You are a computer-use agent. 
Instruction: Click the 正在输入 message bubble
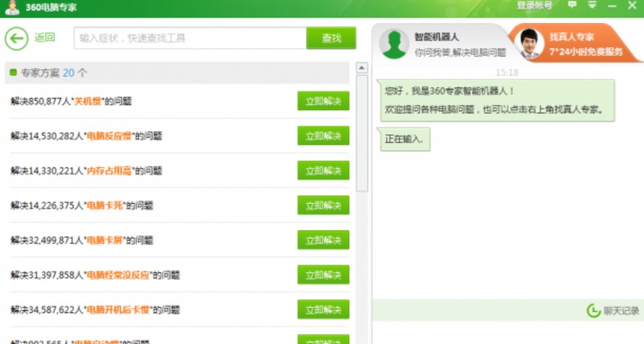(x=405, y=139)
